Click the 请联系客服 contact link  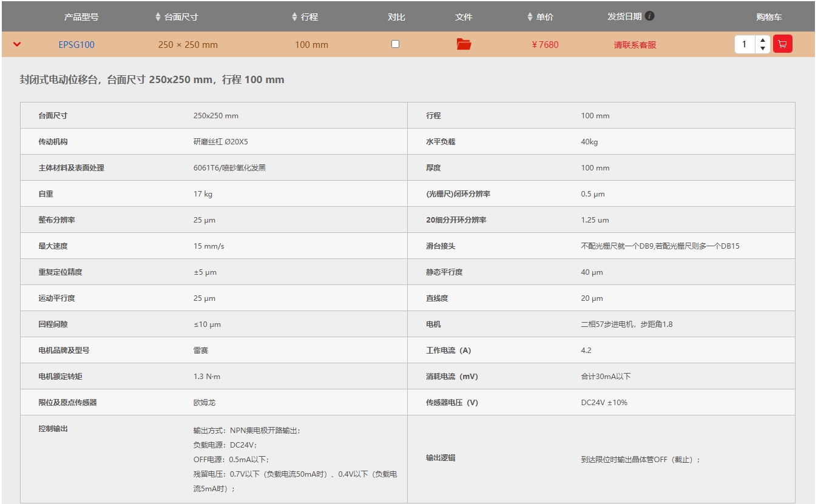coord(635,45)
